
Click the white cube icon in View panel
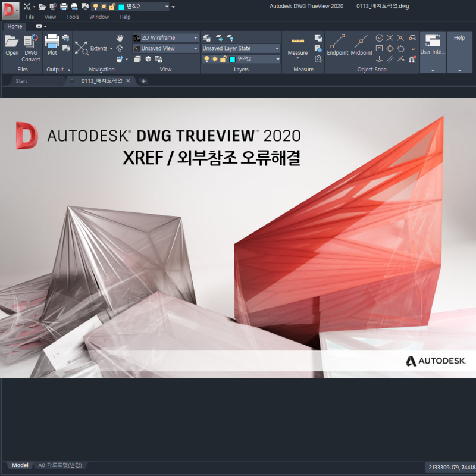(x=148, y=59)
